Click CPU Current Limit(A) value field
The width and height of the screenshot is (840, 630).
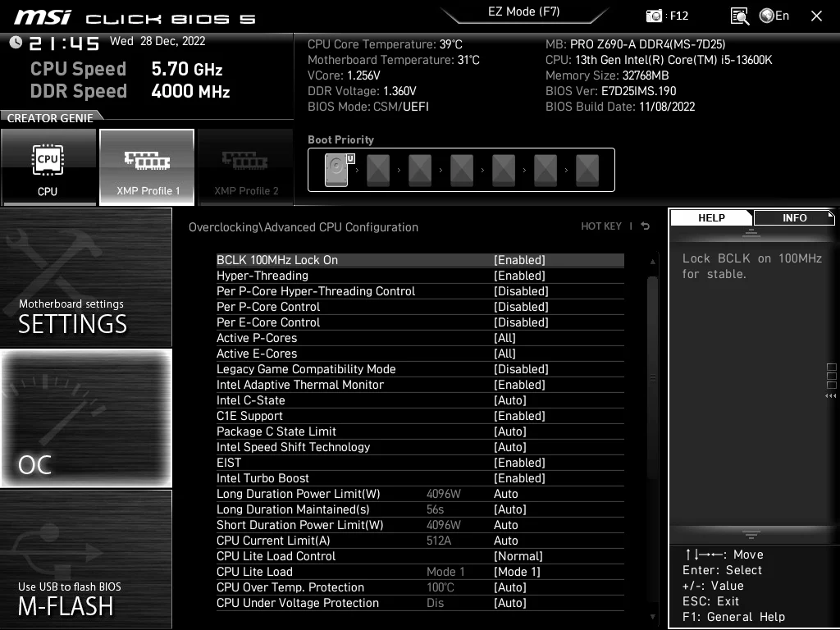coord(505,541)
